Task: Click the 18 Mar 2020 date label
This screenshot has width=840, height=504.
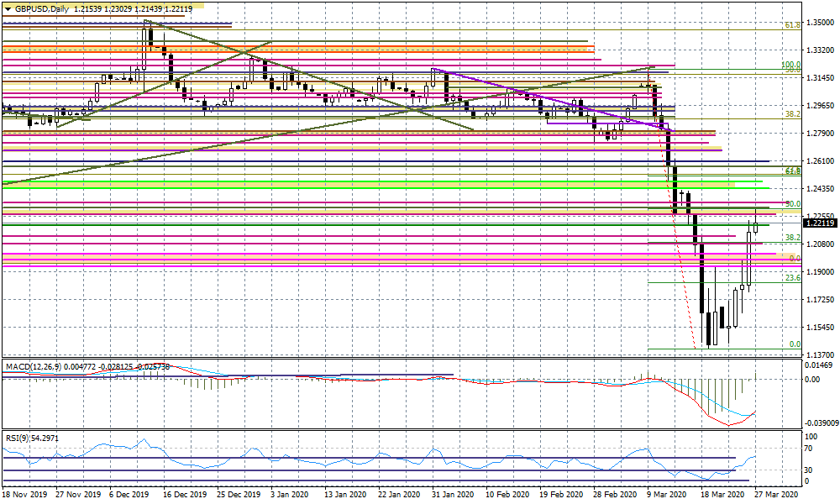Action: tap(722, 495)
